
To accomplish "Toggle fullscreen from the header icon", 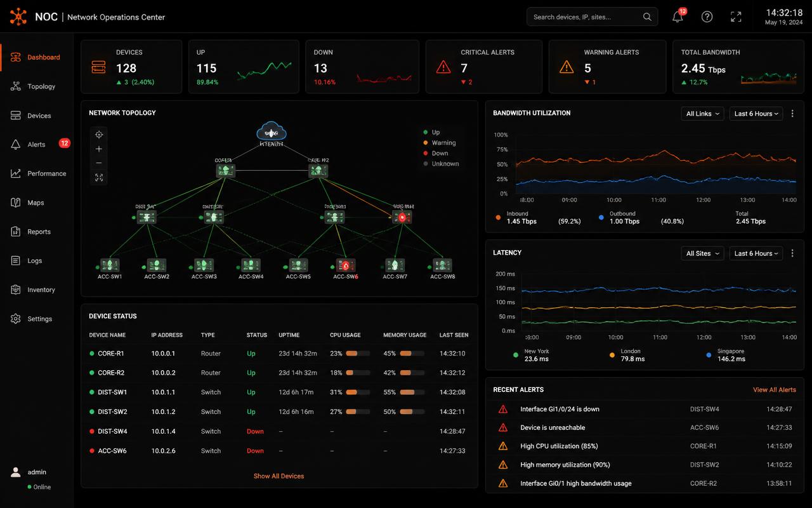I will point(736,17).
